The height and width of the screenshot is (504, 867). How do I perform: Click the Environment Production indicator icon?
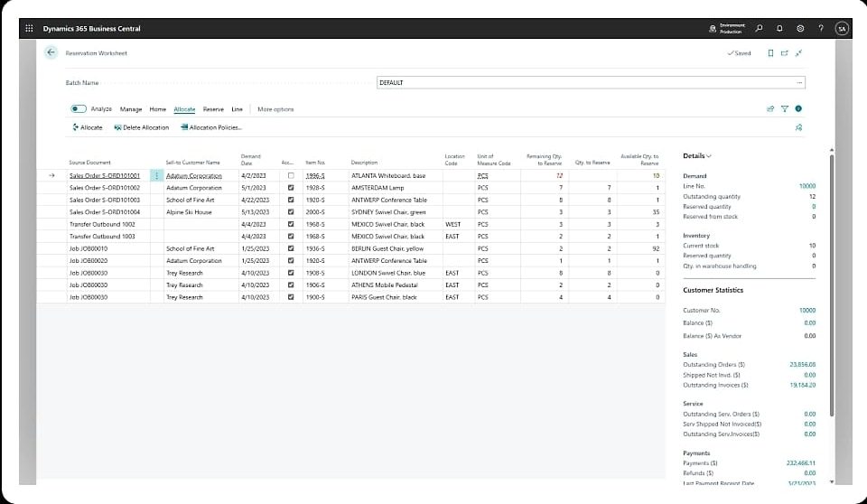coord(713,29)
